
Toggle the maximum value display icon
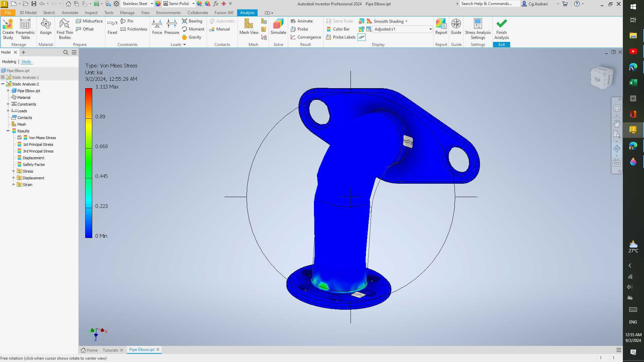362,21
